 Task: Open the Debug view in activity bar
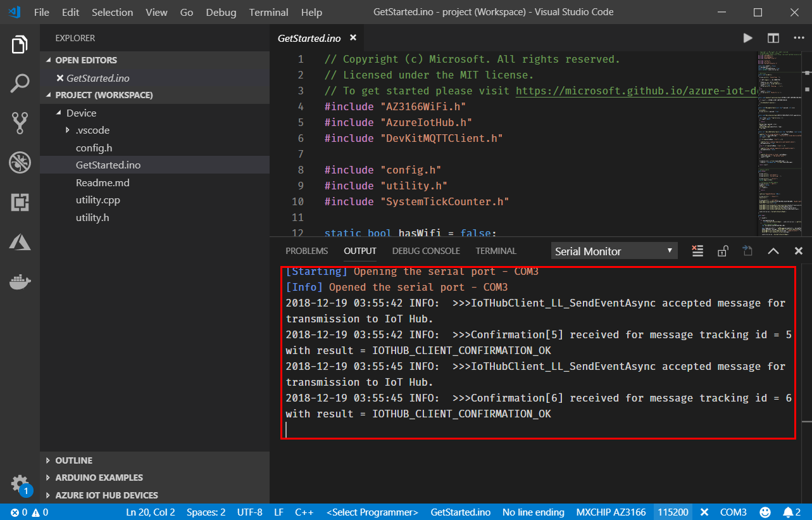[20, 163]
